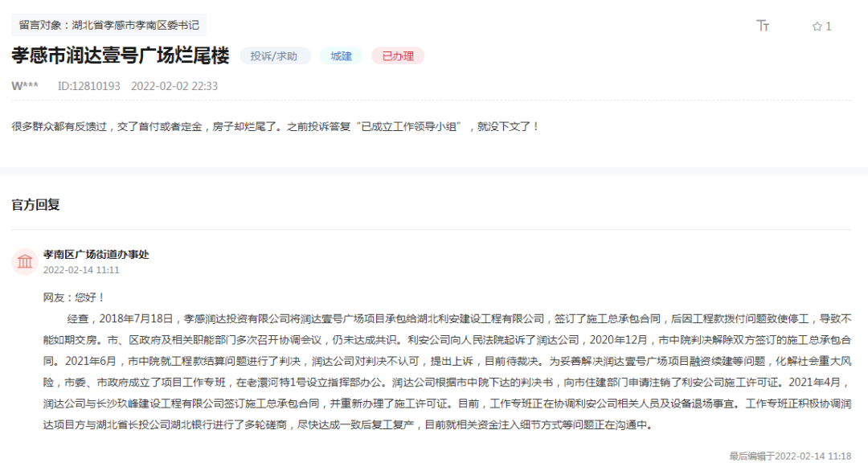Image resolution: width=868 pixels, height=467 pixels.
Task: Click the reply time 2022-02-14 11:11
Action: 81,270
